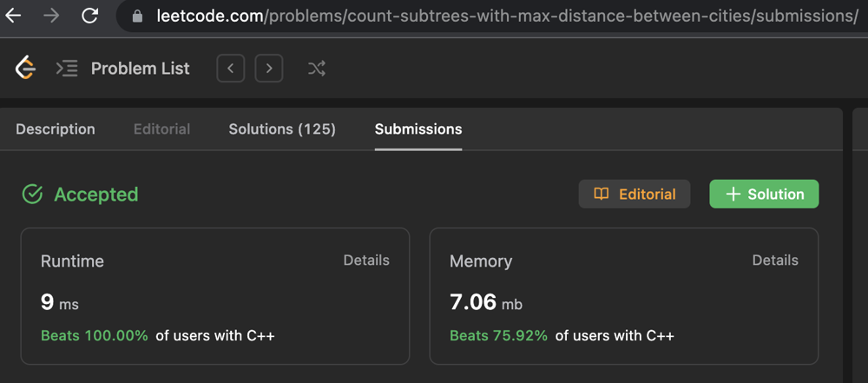Open the Solutions (125) tab
The width and height of the screenshot is (868, 383).
(282, 129)
